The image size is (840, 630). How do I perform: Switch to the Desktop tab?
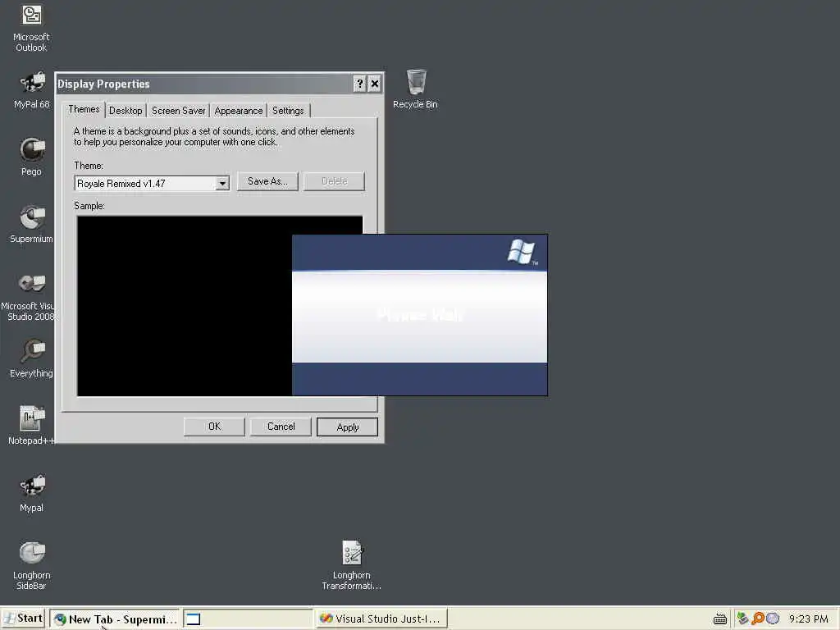126,111
